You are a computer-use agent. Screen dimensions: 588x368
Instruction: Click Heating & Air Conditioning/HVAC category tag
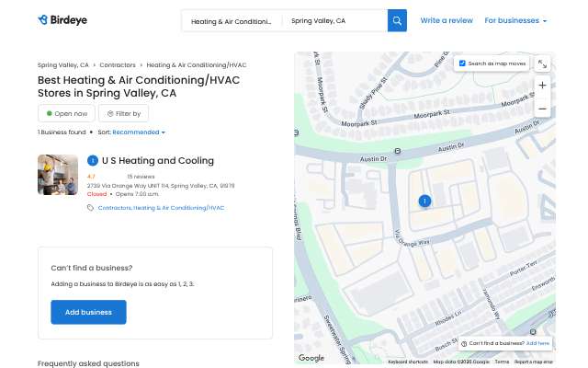pos(179,208)
